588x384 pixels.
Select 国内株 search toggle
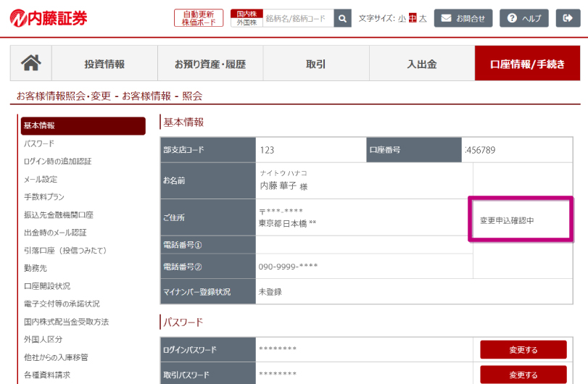(247, 14)
